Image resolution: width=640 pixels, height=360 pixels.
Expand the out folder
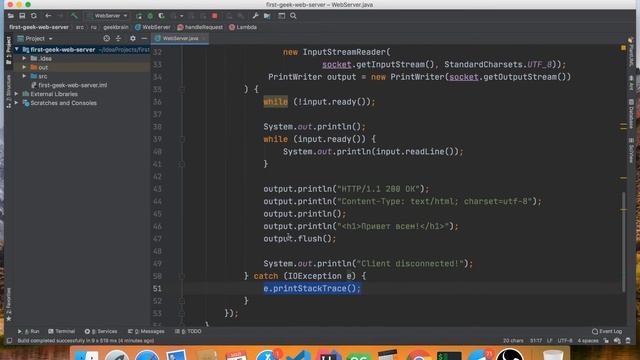(24, 67)
